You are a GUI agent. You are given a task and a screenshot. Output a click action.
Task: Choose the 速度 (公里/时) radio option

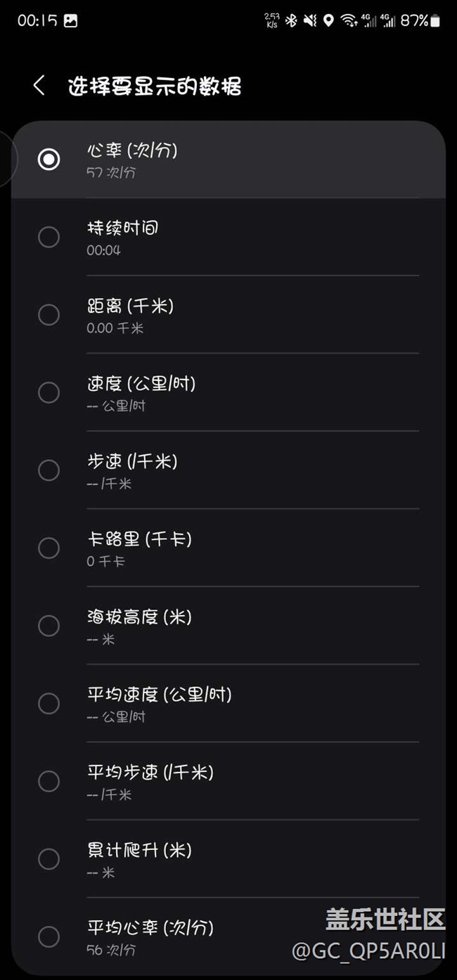(49, 392)
